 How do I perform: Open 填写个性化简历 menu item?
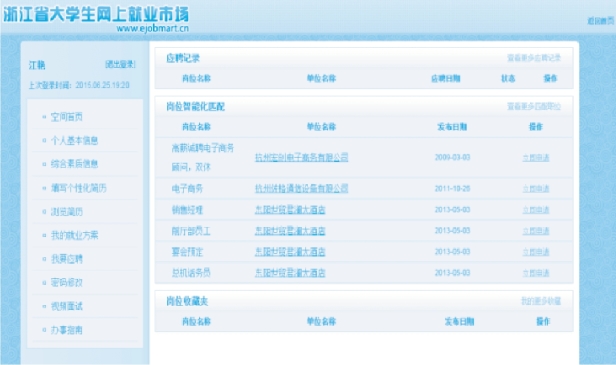pyautogui.click(x=79, y=188)
